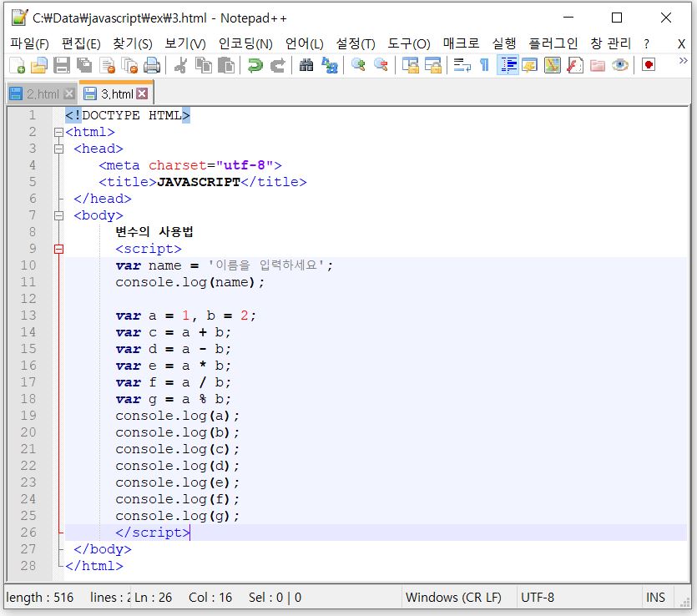This screenshot has height=616, width=697.
Task: Open the 인코딩(N) menu
Action: coord(245,43)
